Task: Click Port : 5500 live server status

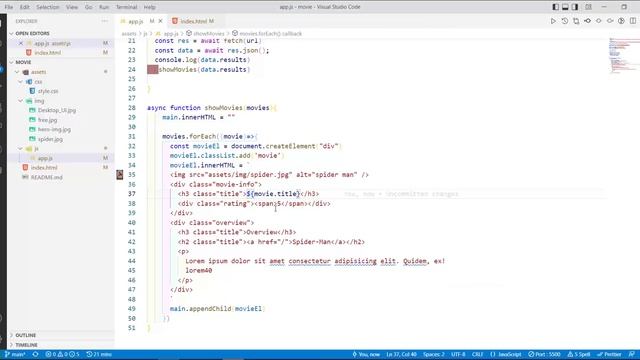Action: pyautogui.click(x=544, y=354)
